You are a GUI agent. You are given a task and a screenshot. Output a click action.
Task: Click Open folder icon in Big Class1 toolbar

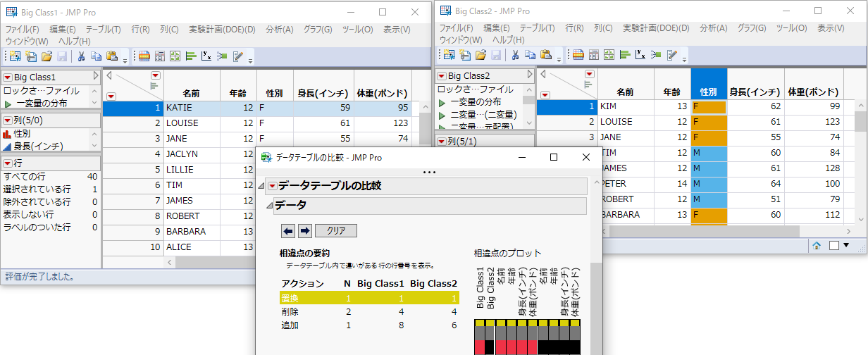click(x=46, y=56)
